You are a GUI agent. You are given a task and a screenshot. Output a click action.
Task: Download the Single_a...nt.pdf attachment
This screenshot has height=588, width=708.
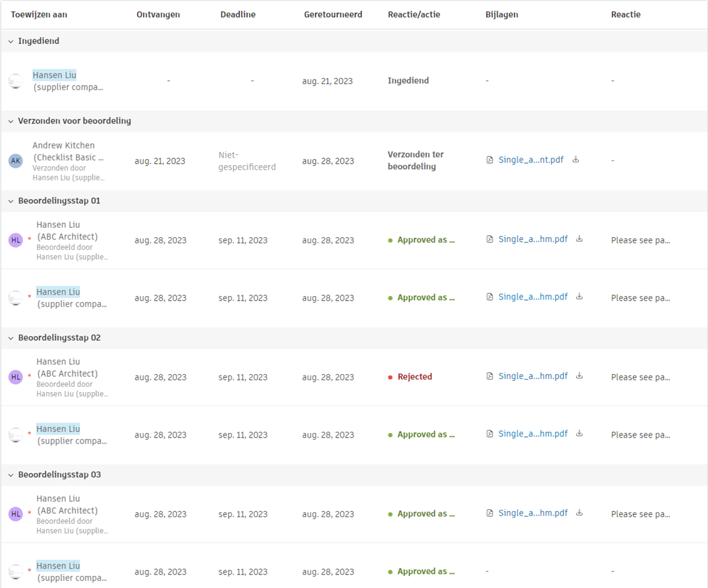tap(576, 160)
